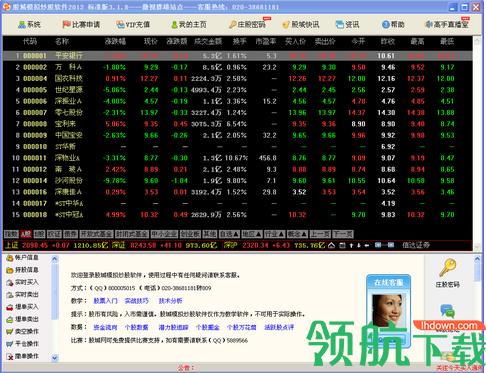
Task: Open the 技术分析 link
Action: point(171,301)
